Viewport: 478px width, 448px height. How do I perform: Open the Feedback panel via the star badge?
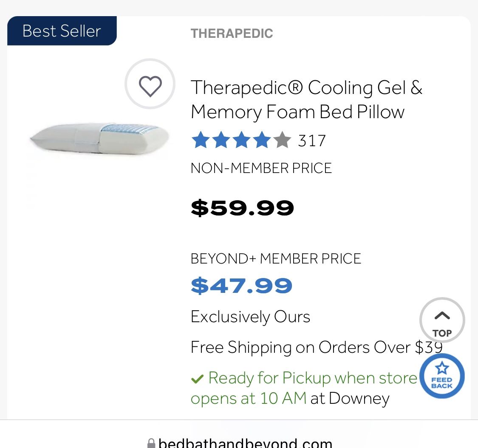(442, 376)
